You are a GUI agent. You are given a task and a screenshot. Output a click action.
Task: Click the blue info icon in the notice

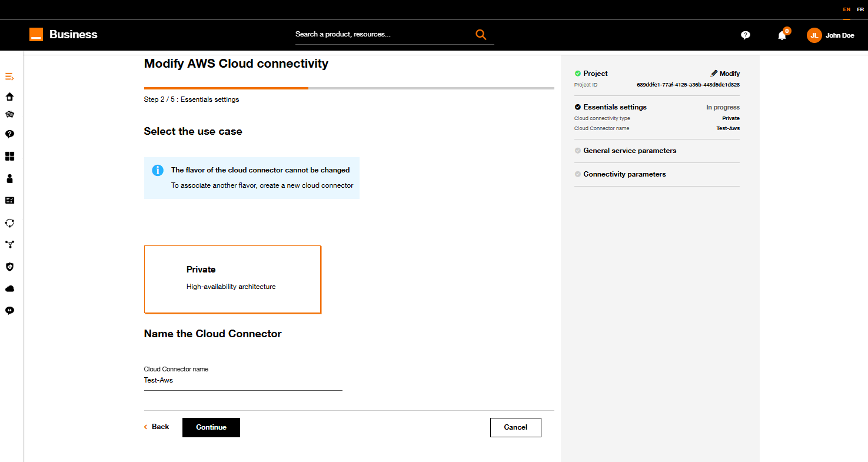pyautogui.click(x=158, y=170)
